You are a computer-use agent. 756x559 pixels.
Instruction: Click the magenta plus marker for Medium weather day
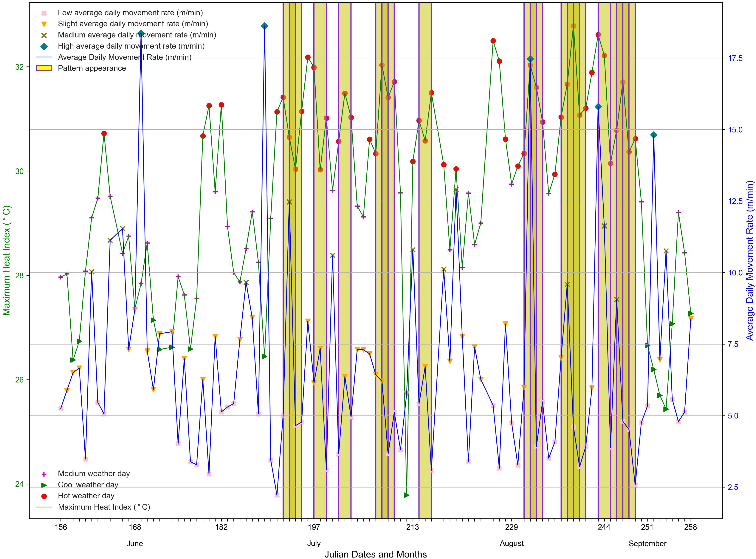click(44, 474)
